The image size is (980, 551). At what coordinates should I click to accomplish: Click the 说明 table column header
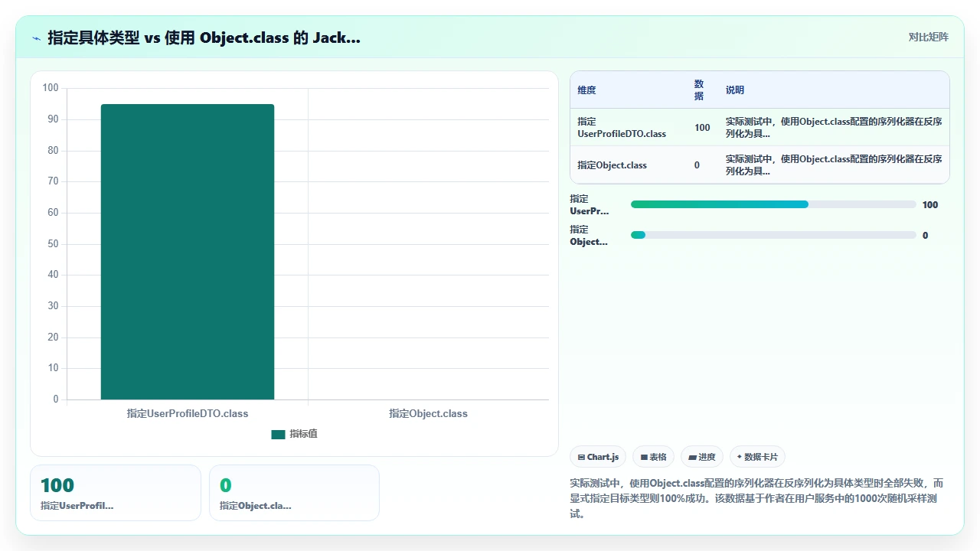(x=735, y=90)
